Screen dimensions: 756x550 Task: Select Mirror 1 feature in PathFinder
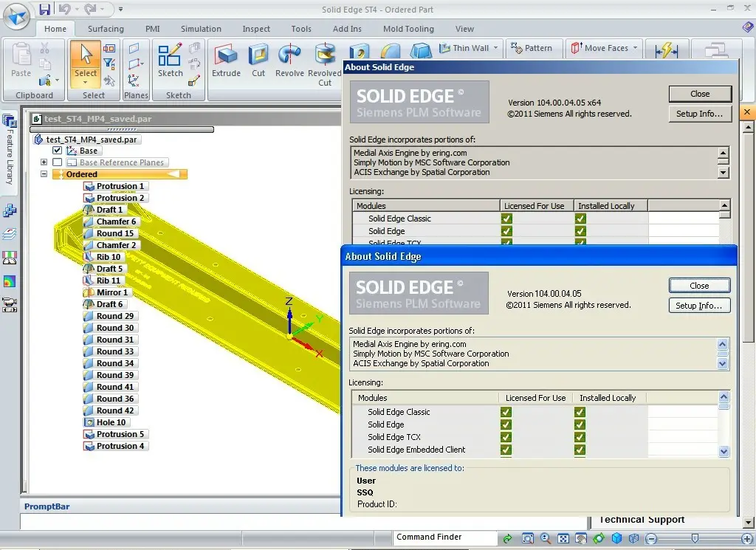coord(106,292)
